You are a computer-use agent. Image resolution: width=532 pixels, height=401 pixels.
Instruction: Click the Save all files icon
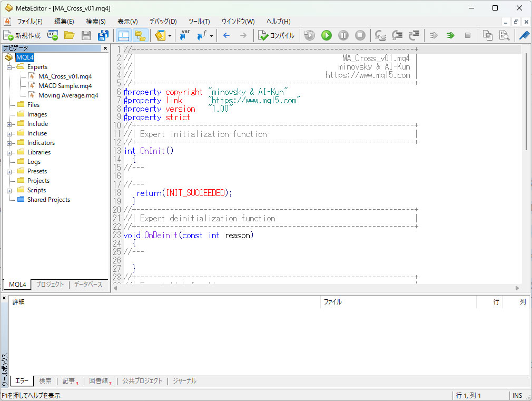click(103, 35)
